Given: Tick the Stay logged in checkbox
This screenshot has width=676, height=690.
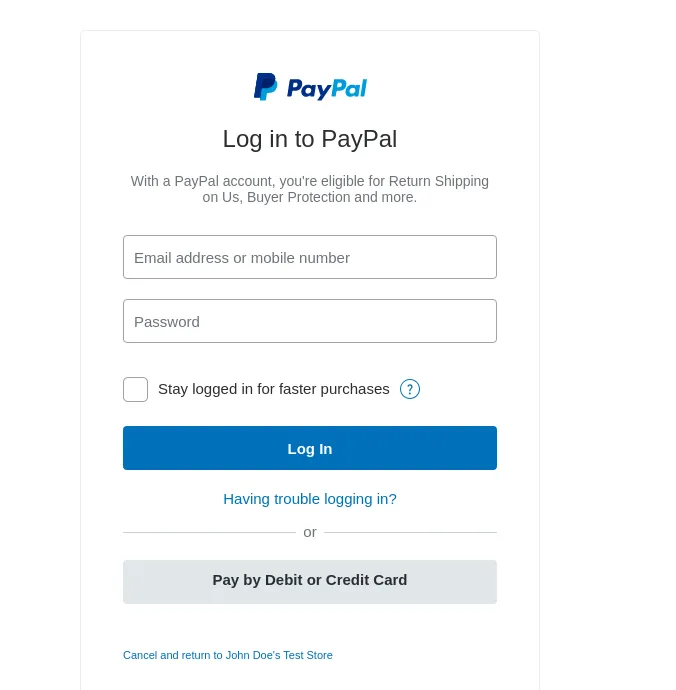Looking at the screenshot, I should tap(136, 389).
